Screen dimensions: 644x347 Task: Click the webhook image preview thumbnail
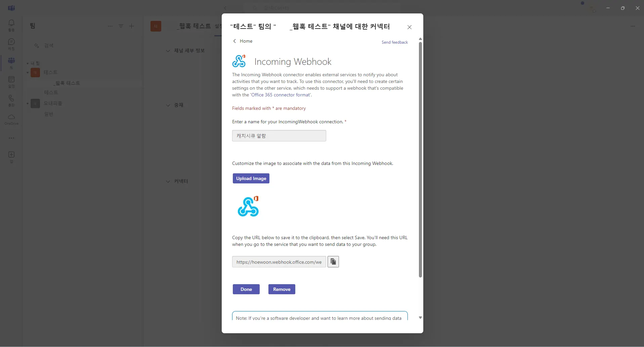point(248,206)
